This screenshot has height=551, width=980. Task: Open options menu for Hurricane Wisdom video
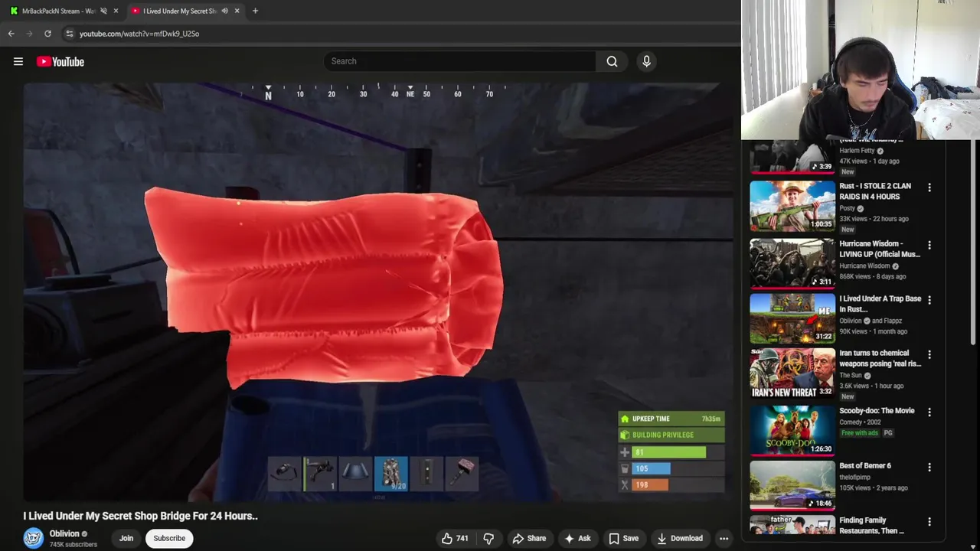(929, 246)
